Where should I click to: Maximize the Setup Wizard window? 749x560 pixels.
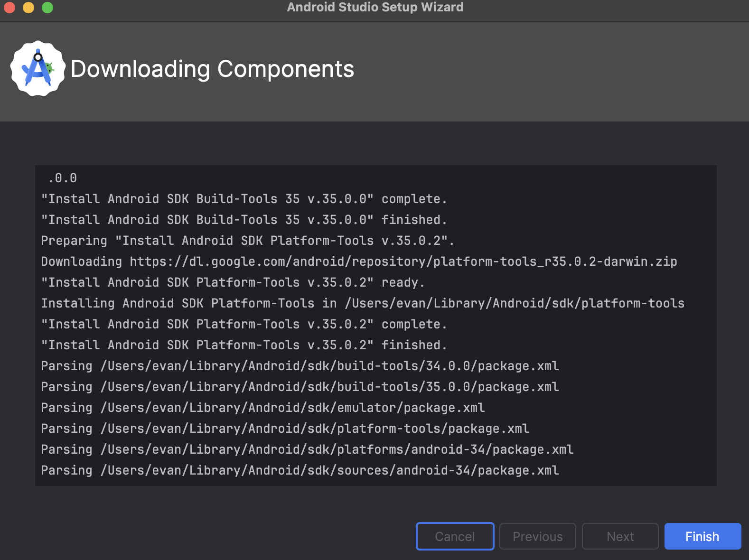click(47, 8)
